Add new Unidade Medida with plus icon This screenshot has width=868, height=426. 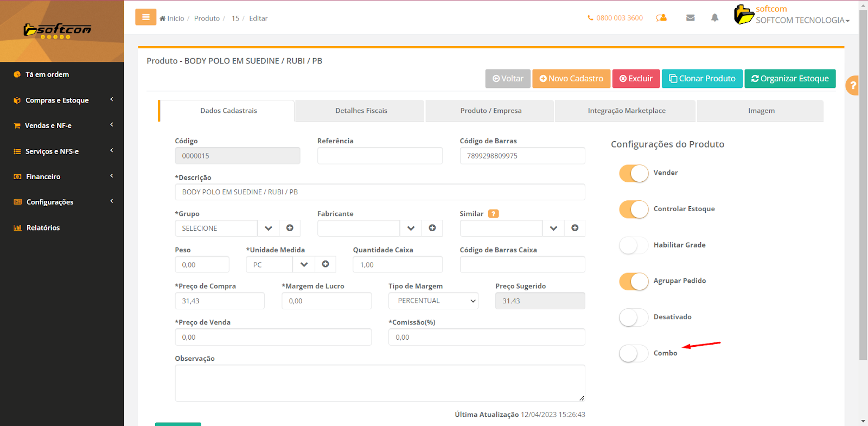click(325, 264)
